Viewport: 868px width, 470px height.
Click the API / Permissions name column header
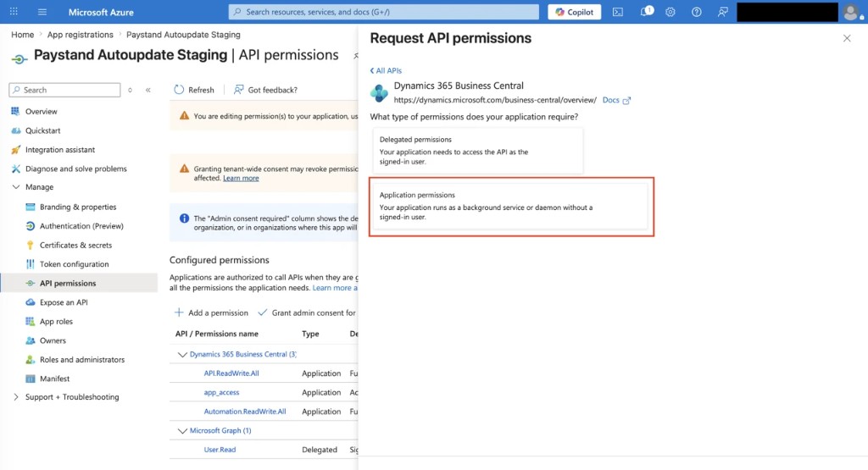[x=216, y=334]
